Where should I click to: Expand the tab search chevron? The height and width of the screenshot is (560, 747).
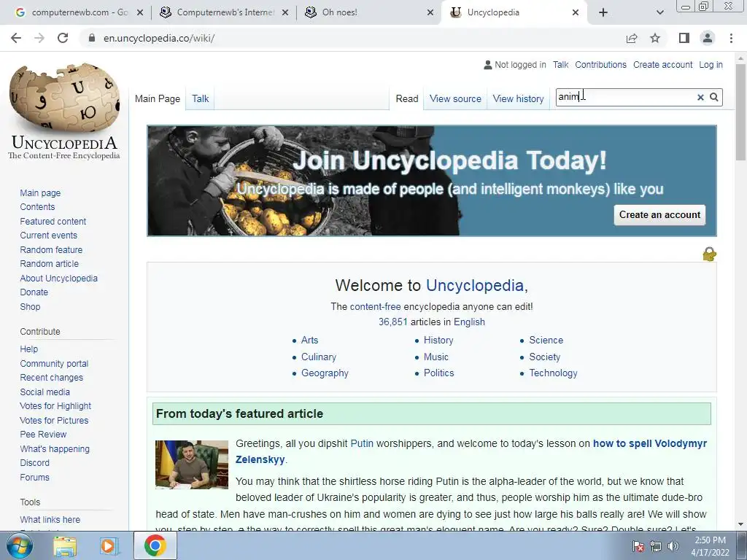pyautogui.click(x=659, y=12)
